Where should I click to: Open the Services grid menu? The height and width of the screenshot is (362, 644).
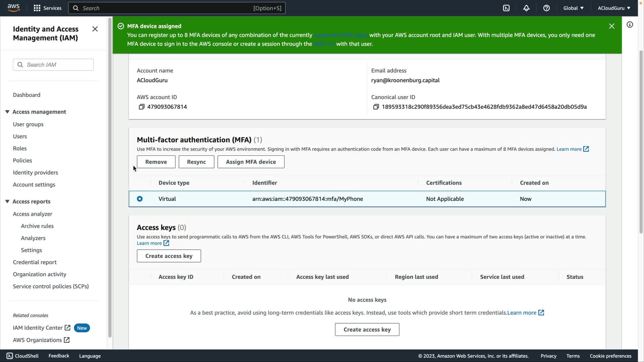coord(47,8)
